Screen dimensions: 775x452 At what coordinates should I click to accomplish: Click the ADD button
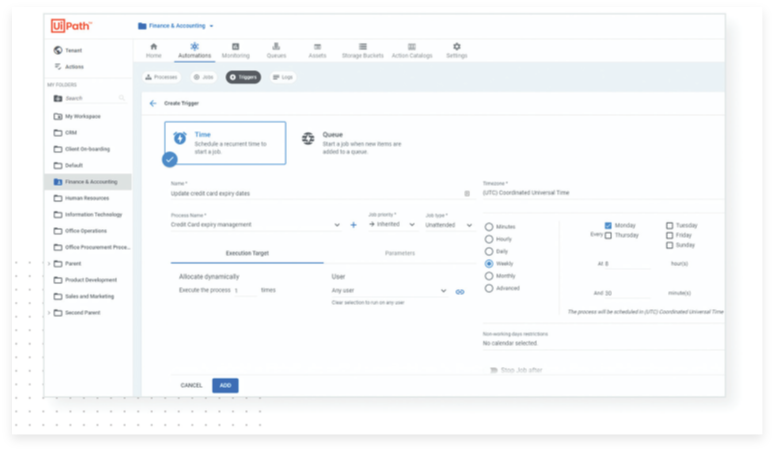click(x=225, y=385)
